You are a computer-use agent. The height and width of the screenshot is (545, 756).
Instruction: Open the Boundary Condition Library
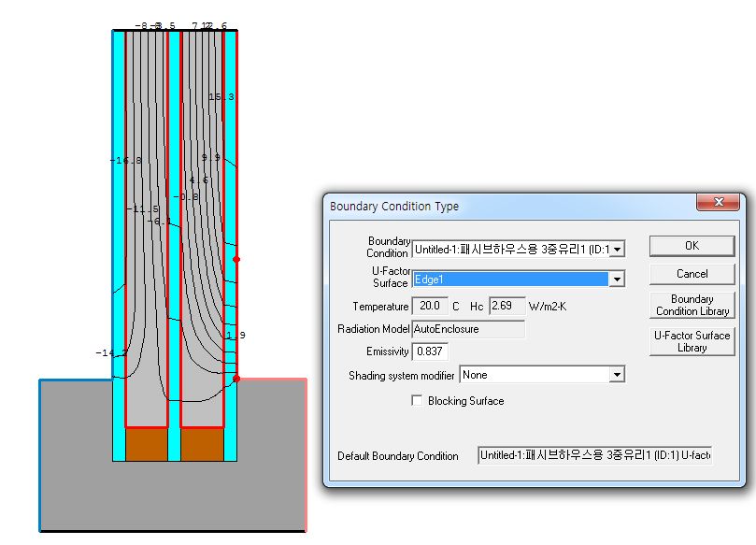point(692,305)
